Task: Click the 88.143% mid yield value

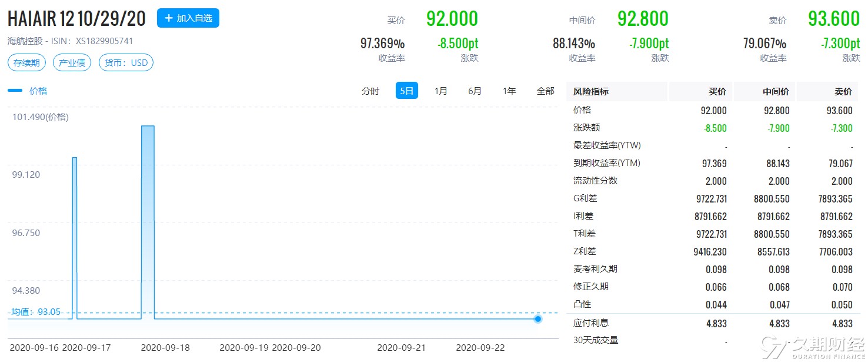Action: coord(573,44)
